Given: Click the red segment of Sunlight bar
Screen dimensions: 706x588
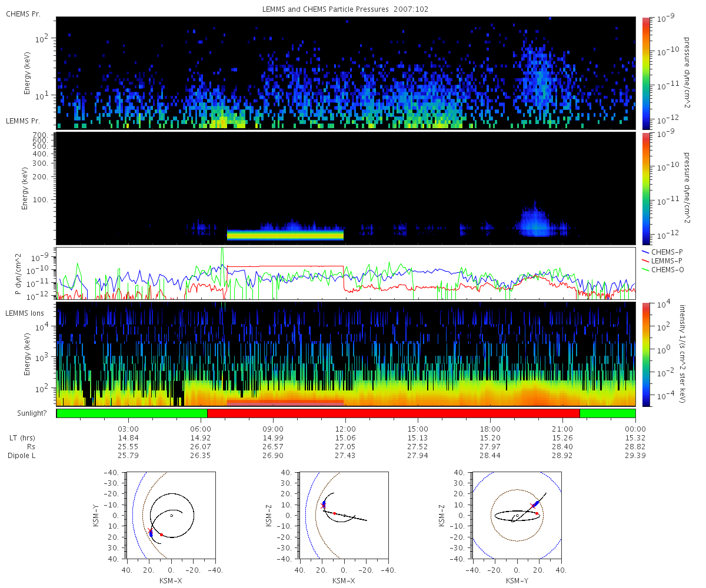Looking at the screenshot, I should [394, 413].
